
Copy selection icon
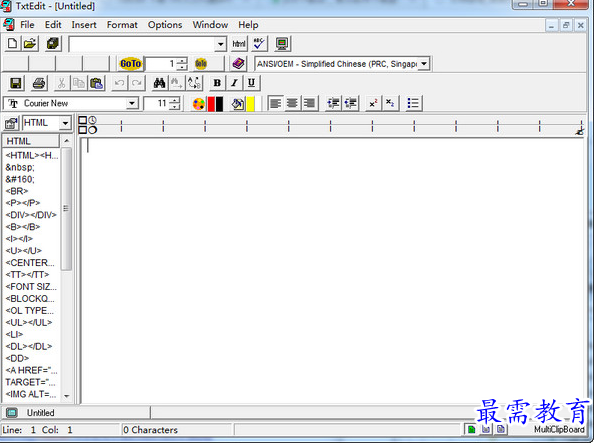click(79, 83)
